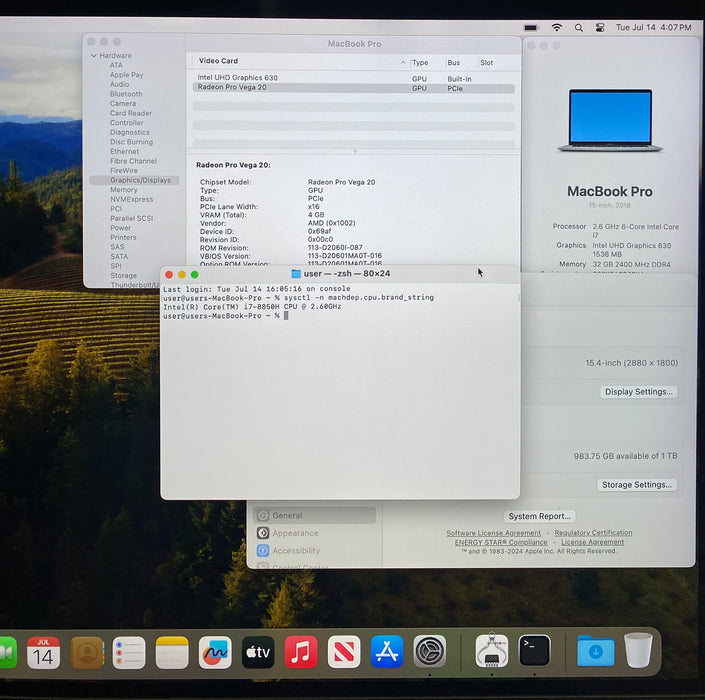
Task: Open Notes app in the Dock
Action: click(172, 652)
